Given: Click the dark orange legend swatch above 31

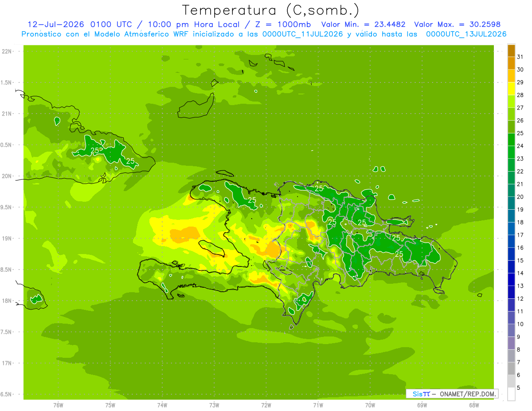Looking at the screenshot, I should [511, 51].
